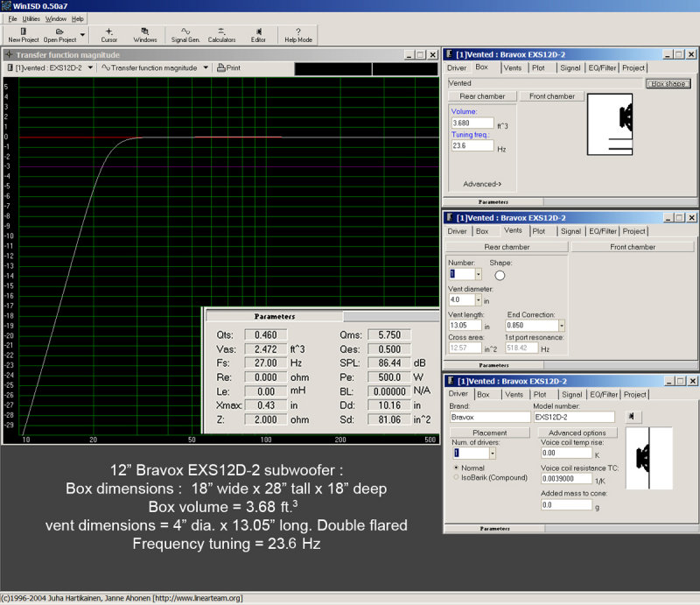Click driver editor icon next to model number
700x605 pixels.
(x=631, y=417)
